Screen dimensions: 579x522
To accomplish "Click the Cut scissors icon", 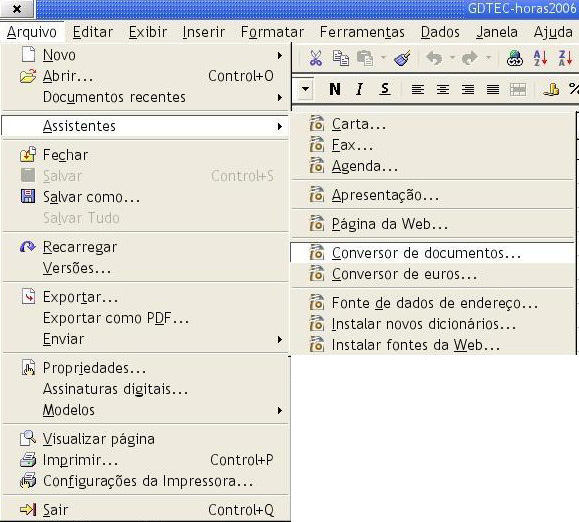I will 316,58.
